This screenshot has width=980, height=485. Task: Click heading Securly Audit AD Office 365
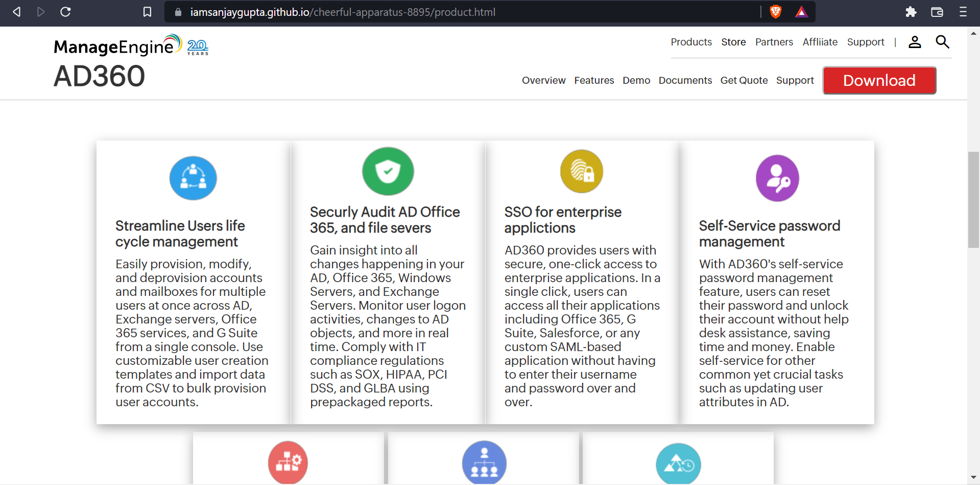tap(385, 220)
